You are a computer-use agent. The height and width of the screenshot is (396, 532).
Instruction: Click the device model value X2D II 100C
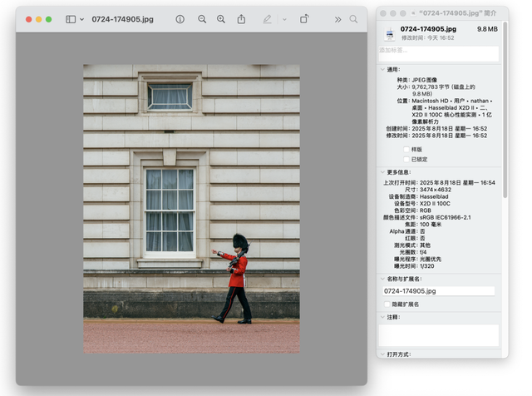click(x=435, y=204)
